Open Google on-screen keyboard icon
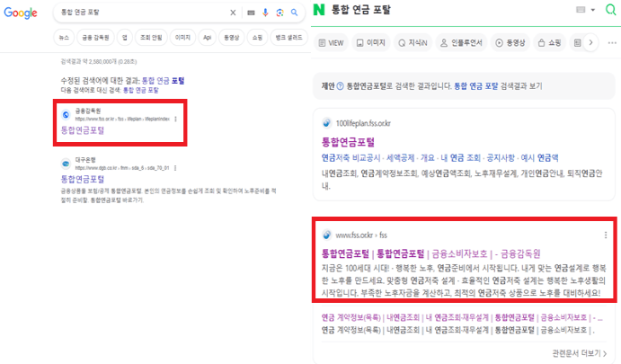The image size is (621, 364). pos(251,13)
